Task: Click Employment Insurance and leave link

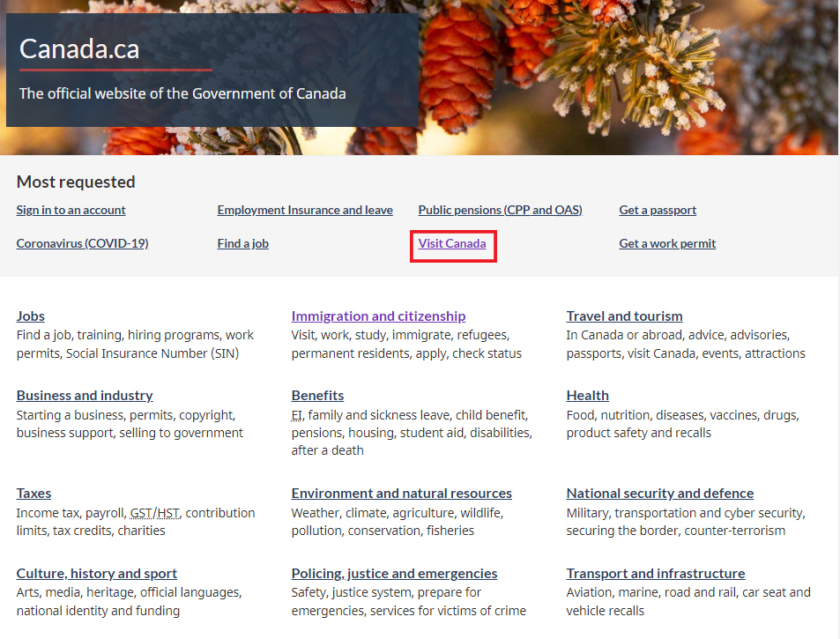Action: click(x=305, y=210)
